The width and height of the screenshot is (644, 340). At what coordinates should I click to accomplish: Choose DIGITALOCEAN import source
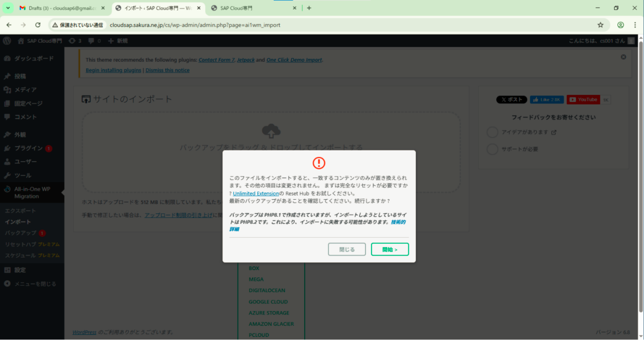click(x=267, y=290)
